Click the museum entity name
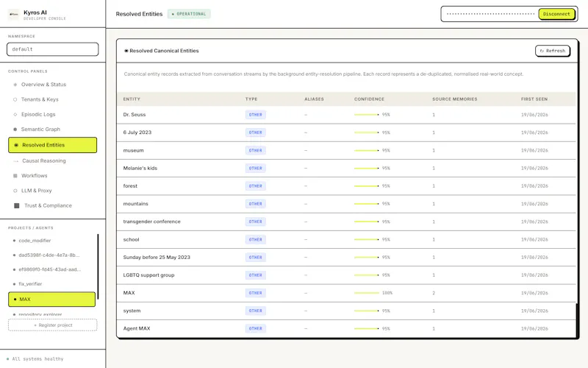The height and width of the screenshot is (368, 588). pyautogui.click(x=134, y=150)
